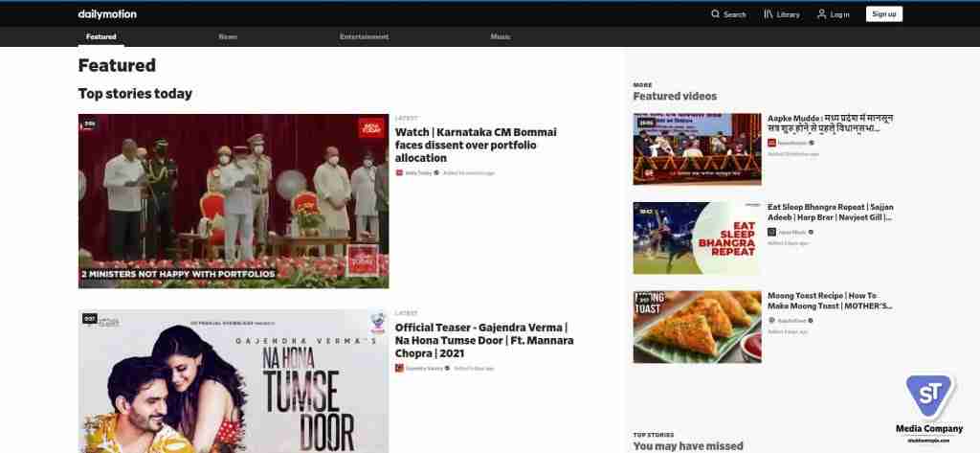Click the Sign up button
Viewport: 980px width, 453px height.
pos(883,13)
